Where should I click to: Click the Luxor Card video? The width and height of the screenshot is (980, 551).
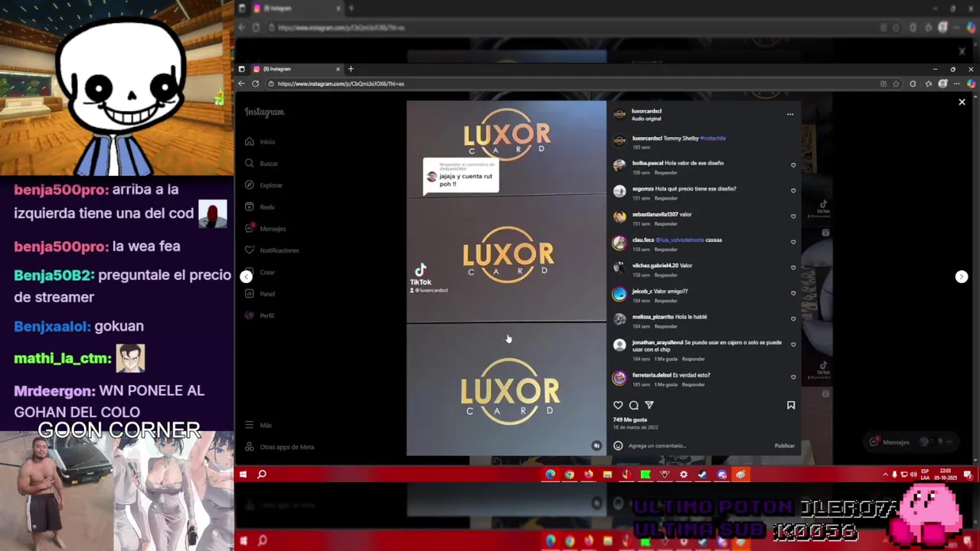click(506, 279)
